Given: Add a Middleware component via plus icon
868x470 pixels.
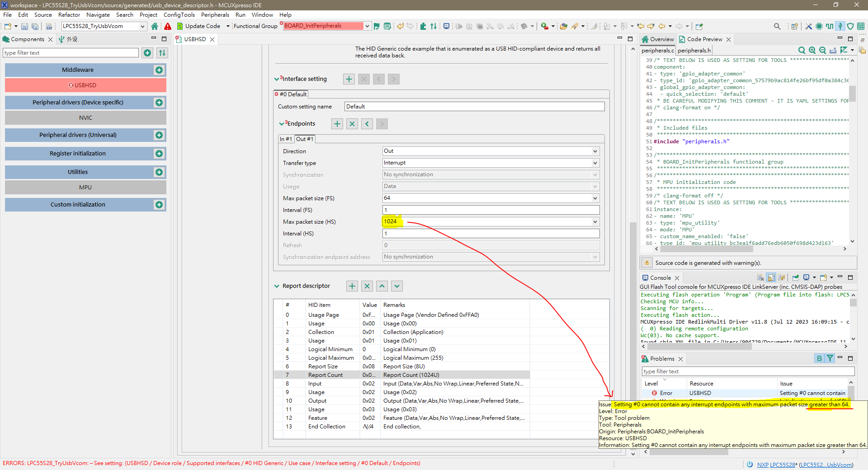Looking at the screenshot, I should (159, 70).
